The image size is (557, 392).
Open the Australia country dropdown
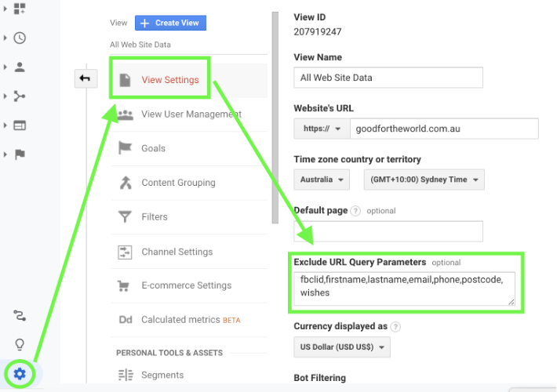pyautogui.click(x=322, y=180)
